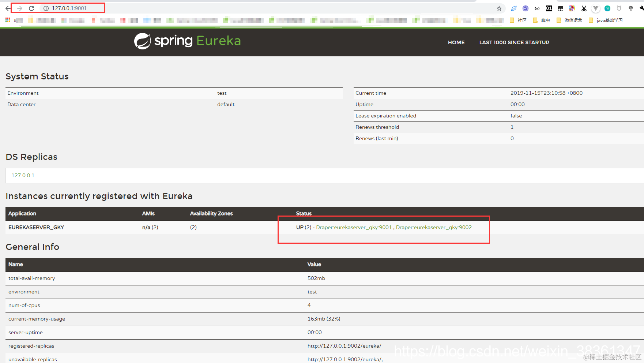Viewport: 644px width, 363px height.
Task: Open the rainbow colorful extension icon
Action: tap(572, 8)
